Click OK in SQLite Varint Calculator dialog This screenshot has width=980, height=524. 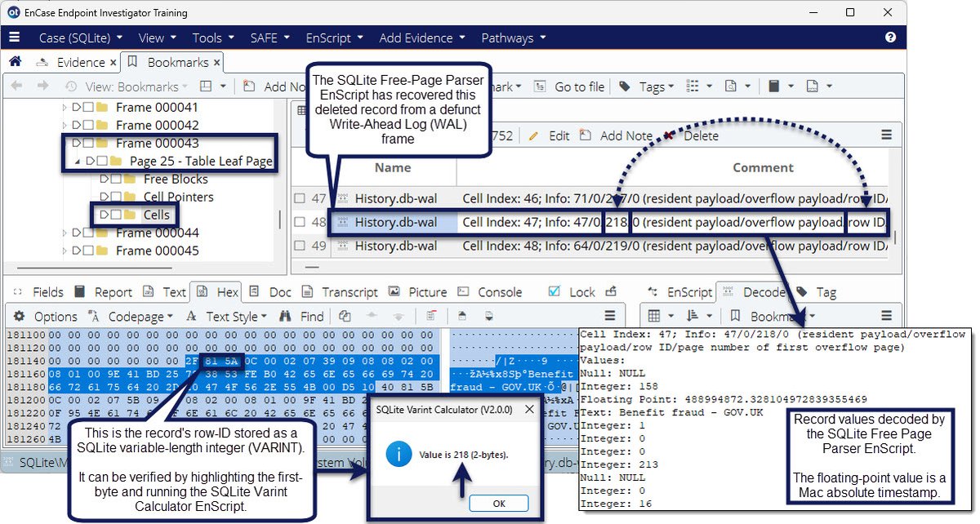(498, 504)
